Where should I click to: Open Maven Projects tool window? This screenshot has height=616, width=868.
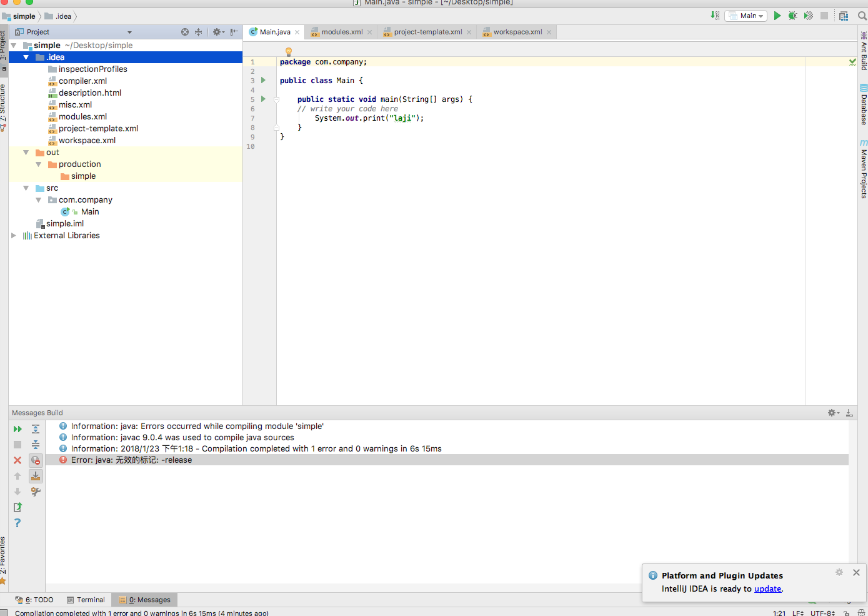(863, 169)
